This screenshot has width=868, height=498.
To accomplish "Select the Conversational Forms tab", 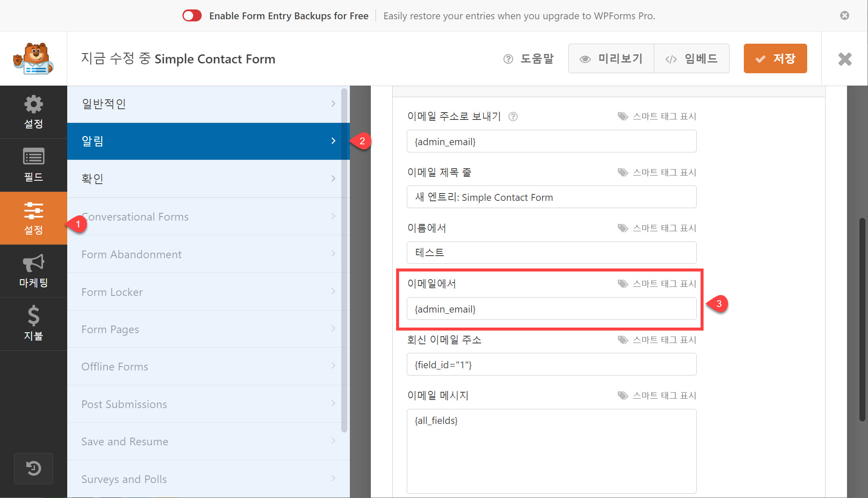I will click(x=208, y=216).
